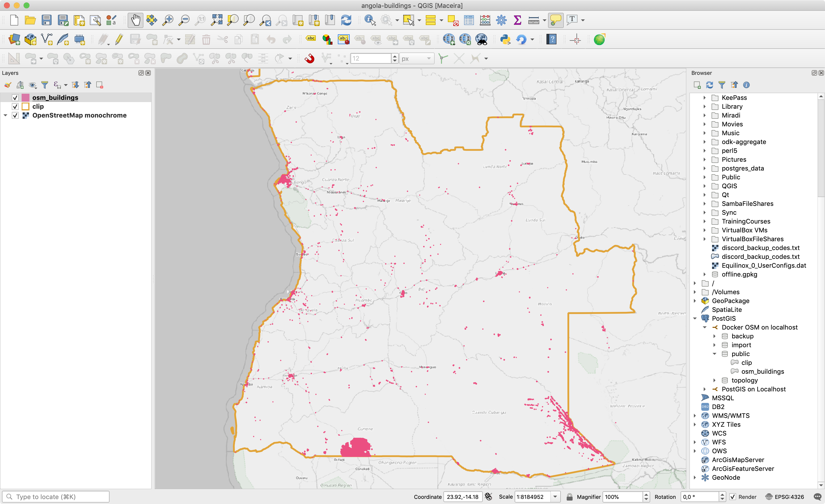Click the Refresh map button
The width and height of the screenshot is (825, 504).
[346, 20]
